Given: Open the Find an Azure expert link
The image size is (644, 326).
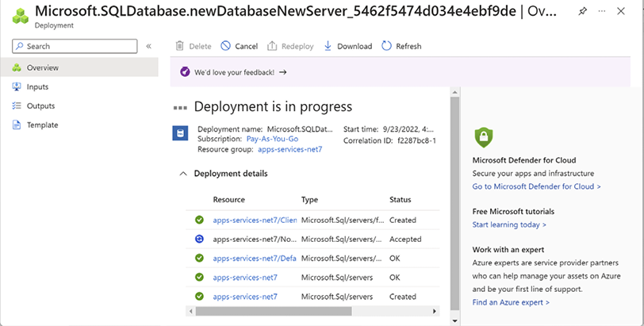Looking at the screenshot, I should [511, 302].
